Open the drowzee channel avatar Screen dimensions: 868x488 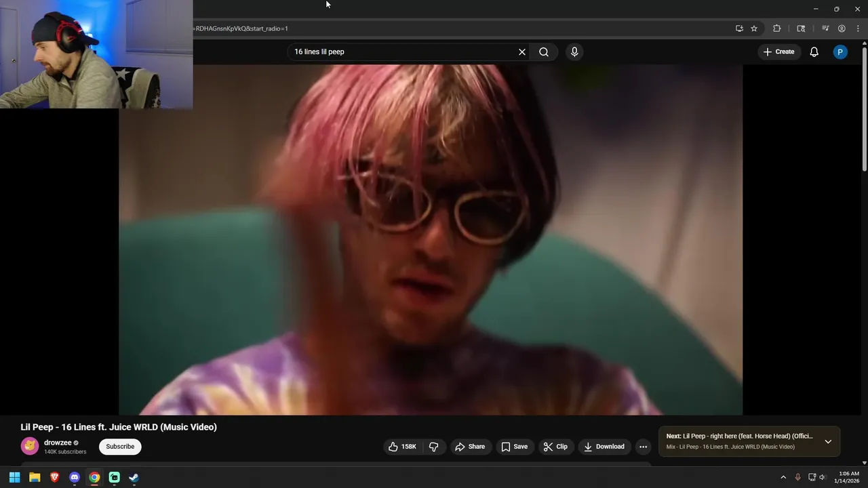coord(30,446)
